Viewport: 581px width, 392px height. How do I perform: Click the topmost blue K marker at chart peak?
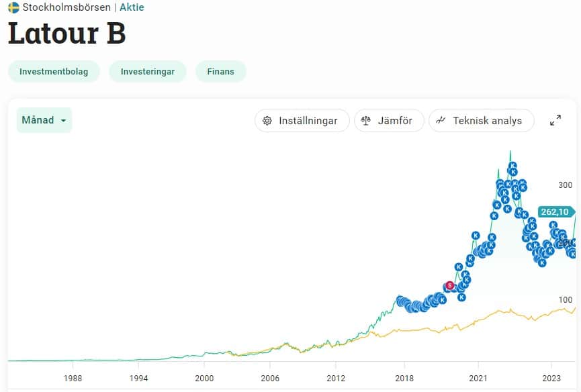(512, 166)
